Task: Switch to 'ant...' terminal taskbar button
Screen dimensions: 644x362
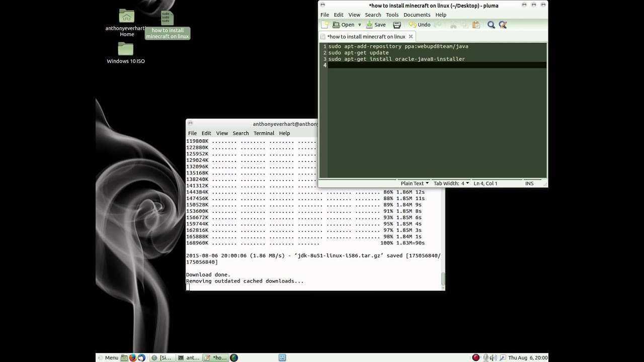Action: (x=189, y=358)
